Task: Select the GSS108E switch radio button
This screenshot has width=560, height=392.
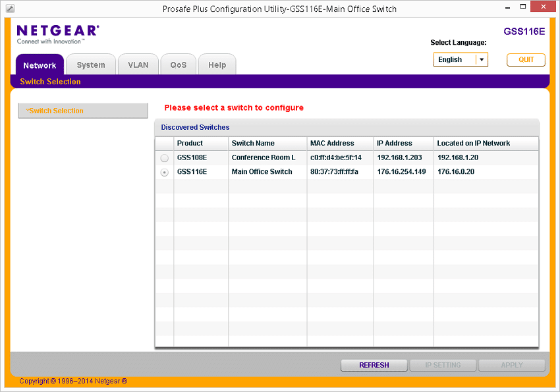Action: (164, 158)
